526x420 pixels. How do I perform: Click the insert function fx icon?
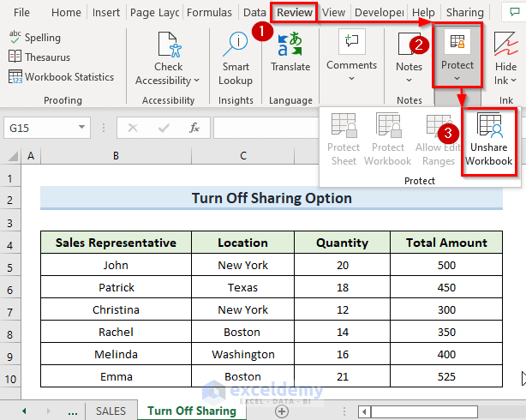coord(194,128)
